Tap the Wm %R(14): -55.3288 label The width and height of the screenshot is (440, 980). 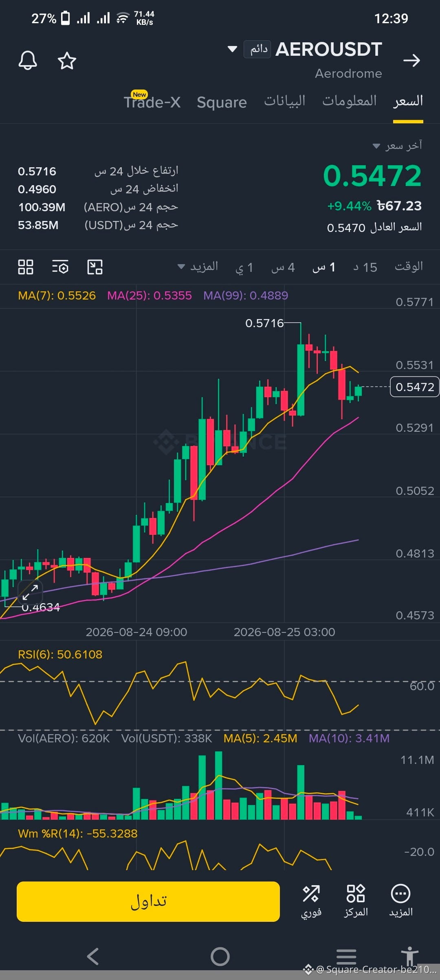[77, 833]
